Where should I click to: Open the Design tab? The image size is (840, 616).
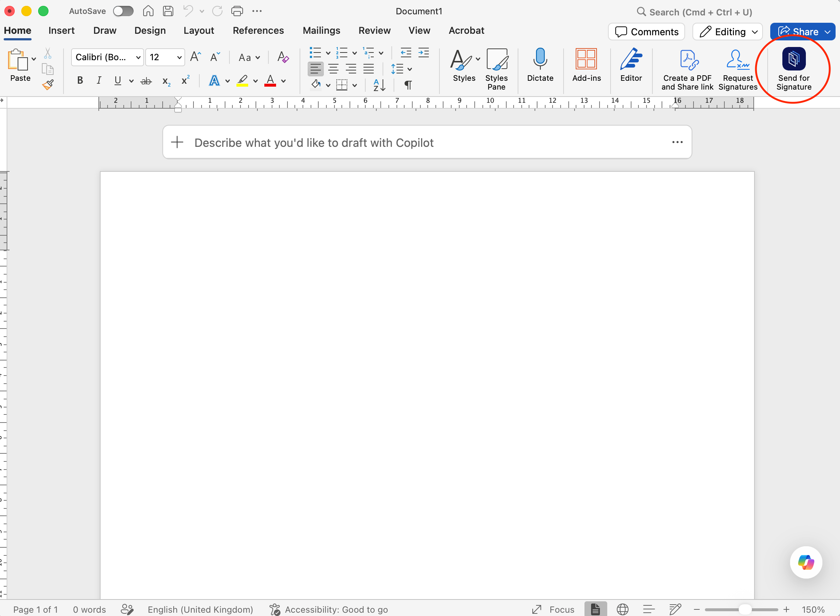(150, 30)
